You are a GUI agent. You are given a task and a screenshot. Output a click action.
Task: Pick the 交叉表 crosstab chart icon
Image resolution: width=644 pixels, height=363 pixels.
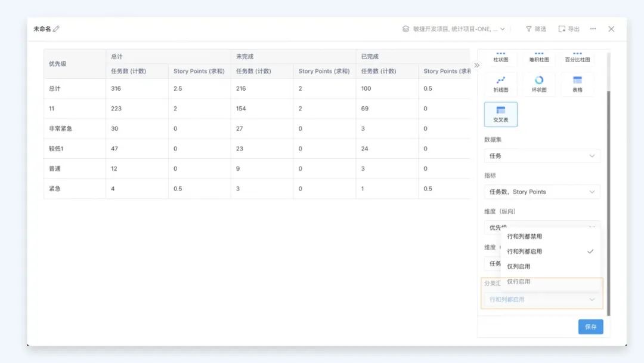click(501, 114)
